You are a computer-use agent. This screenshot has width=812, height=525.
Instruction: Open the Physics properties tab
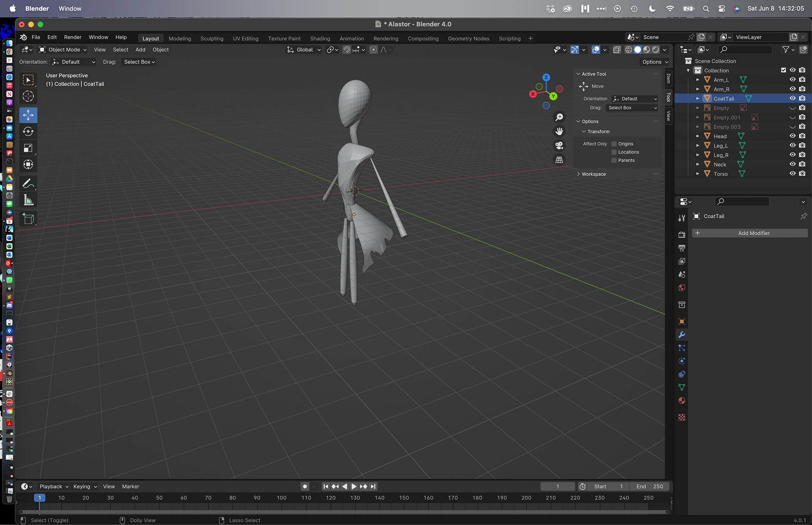[x=682, y=361]
